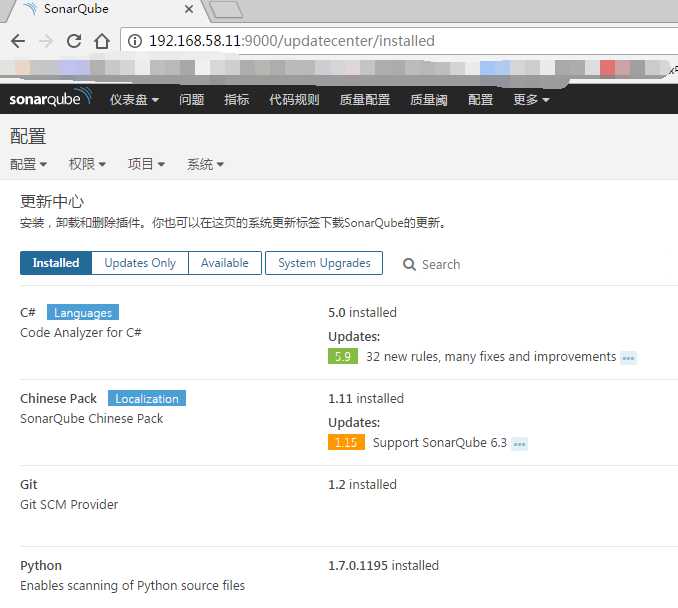Click '5.0 installed' version text

click(362, 312)
